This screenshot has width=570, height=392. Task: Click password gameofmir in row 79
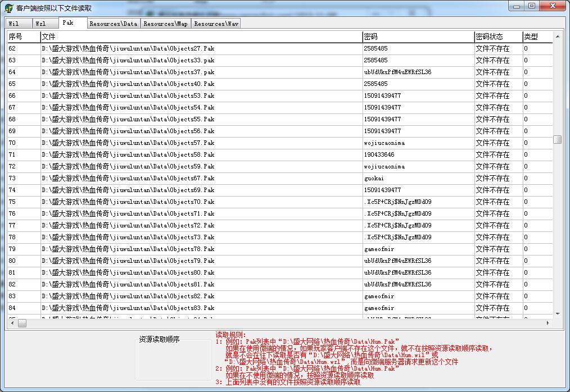[x=379, y=249]
